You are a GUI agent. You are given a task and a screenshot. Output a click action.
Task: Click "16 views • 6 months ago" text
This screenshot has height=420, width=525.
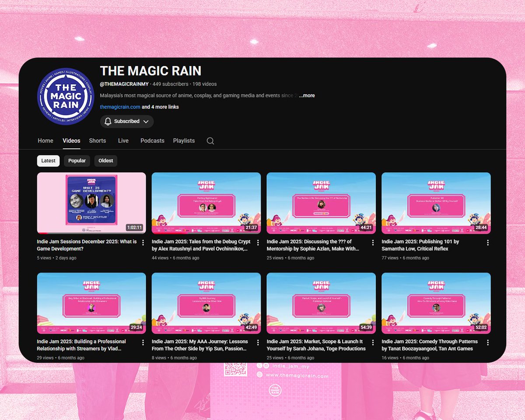(405, 358)
